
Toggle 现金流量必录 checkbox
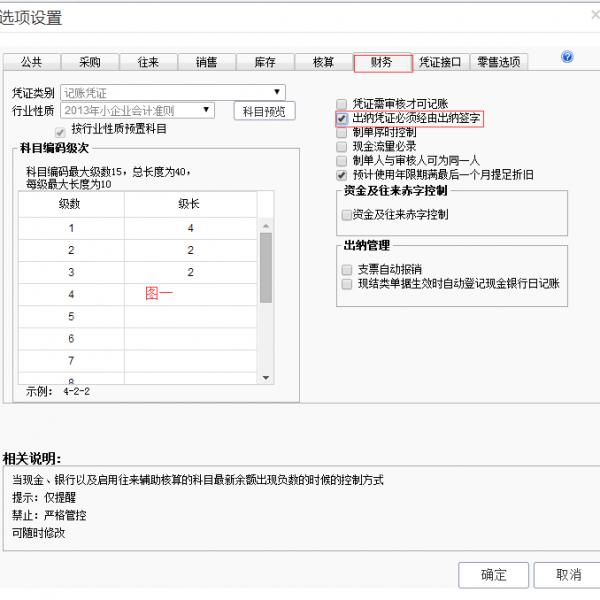(x=341, y=147)
